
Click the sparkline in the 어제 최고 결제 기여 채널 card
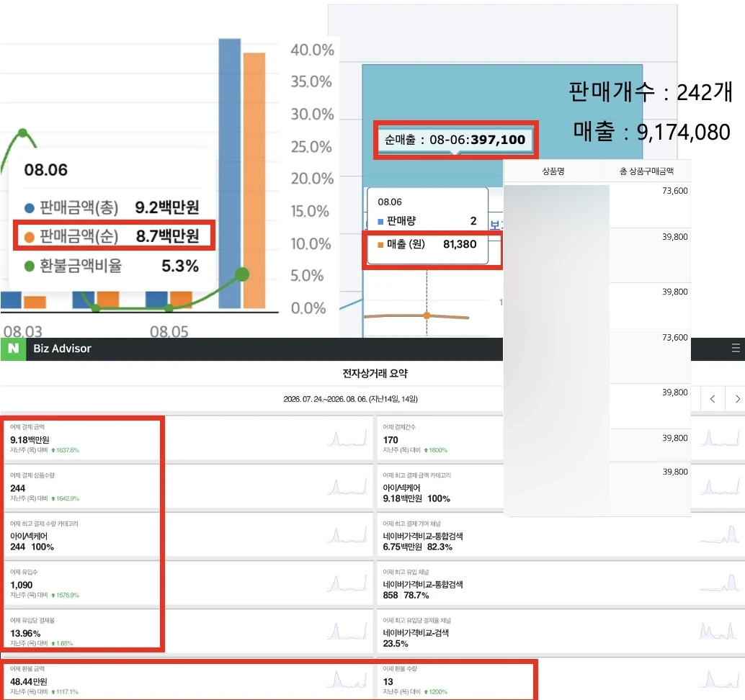pos(720,535)
